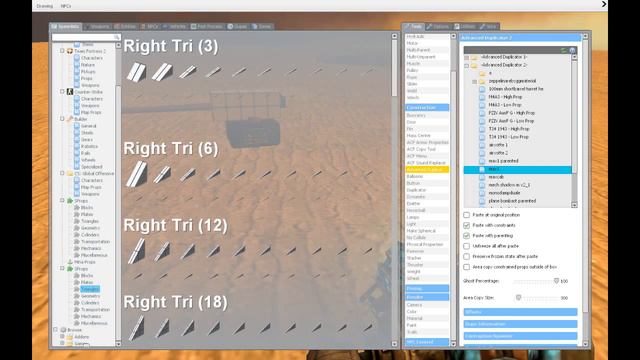Select the highlighted Triangles spawnlist entry

90,289
